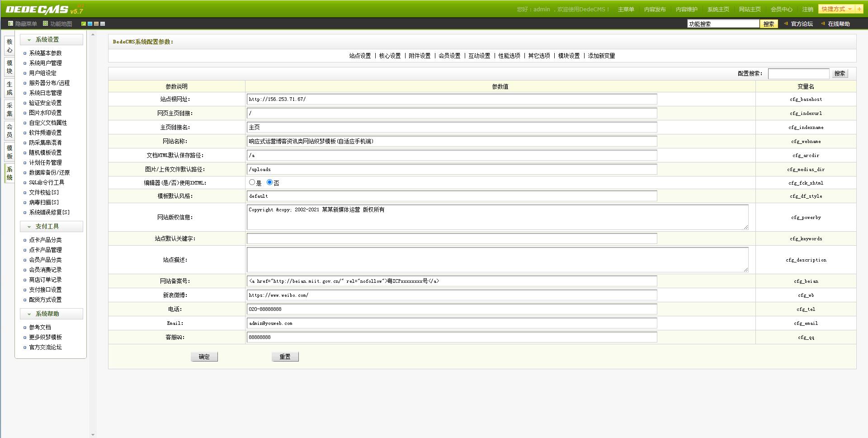Switch to the 采集 side tab
This screenshot has height=438, width=868.
click(x=9, y=109)
